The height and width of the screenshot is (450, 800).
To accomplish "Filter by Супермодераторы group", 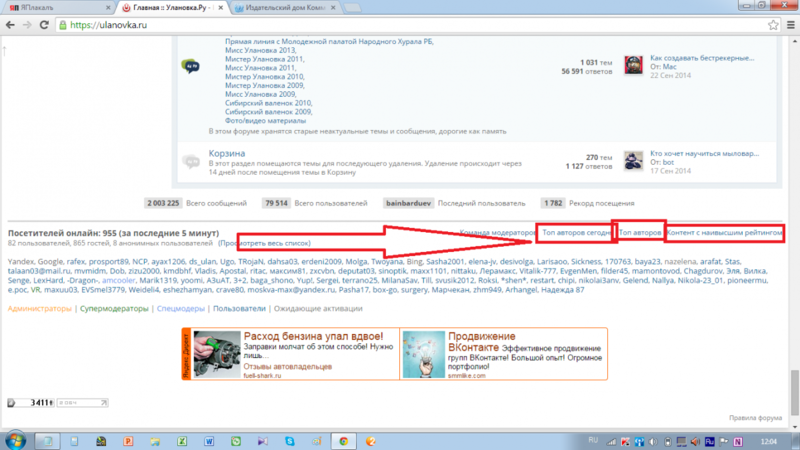I will [114, 308].
